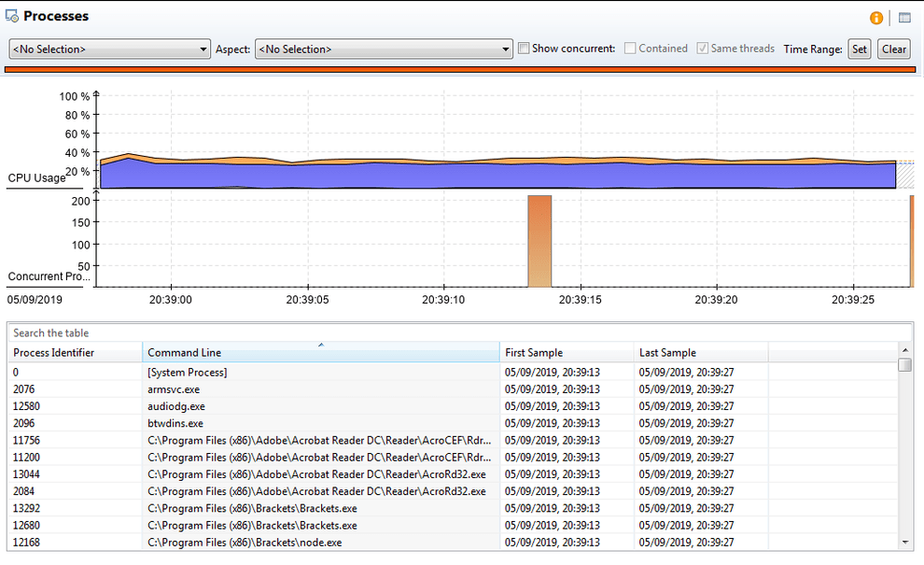Viewport: 924px width, 565px height.
Task: Click the sort arrow on Command Line header
Action: pos(320,344)
